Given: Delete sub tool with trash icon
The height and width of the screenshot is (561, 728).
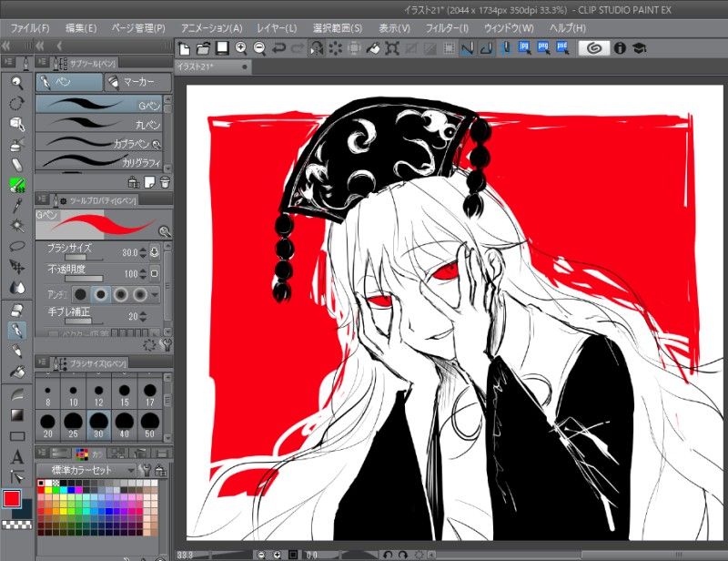Looking at the screenshot, I should 165,182.
